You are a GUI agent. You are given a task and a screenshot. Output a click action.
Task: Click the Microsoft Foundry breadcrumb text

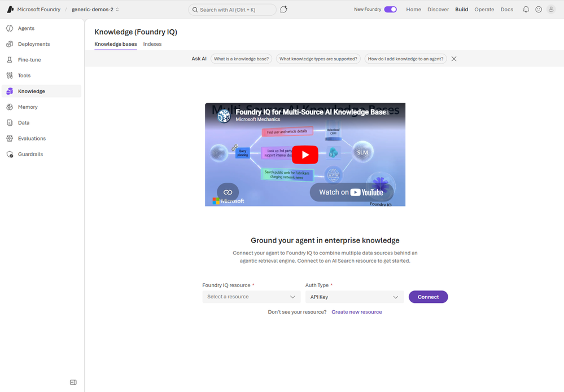point(39,10)
